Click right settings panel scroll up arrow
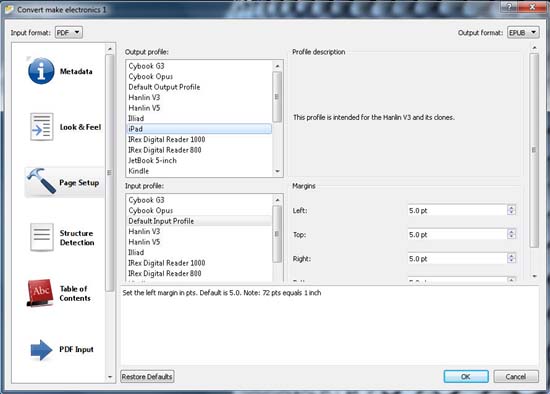 point(534,47)
